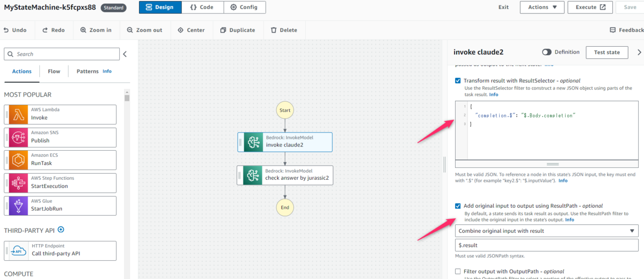The image size is (644, 279).
Task: Center the workflow on canvas
Action: [191, 30]
